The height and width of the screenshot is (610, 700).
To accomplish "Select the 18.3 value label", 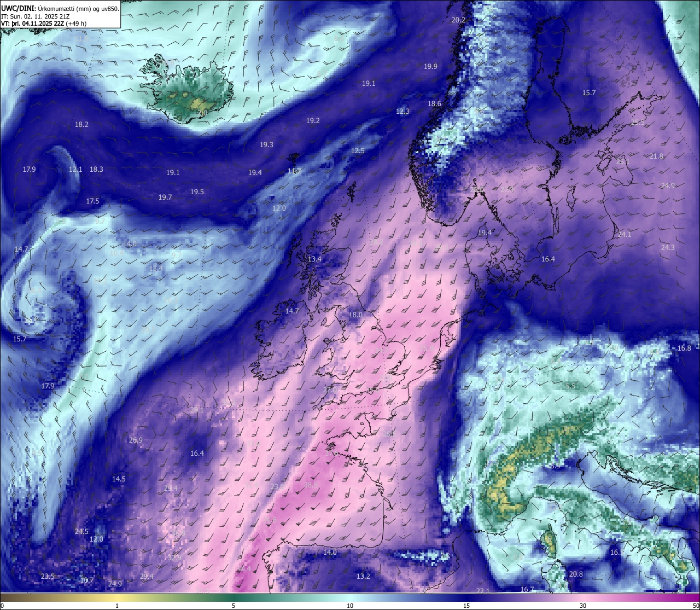I will pyautogui.click(x=96, y=169).
